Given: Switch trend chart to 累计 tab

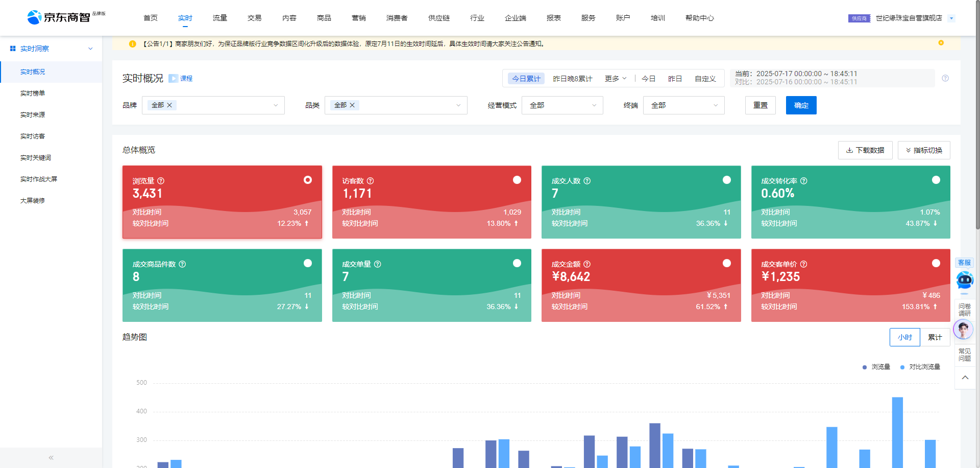Looking at the screenshot, I should [x=935, y=337].
